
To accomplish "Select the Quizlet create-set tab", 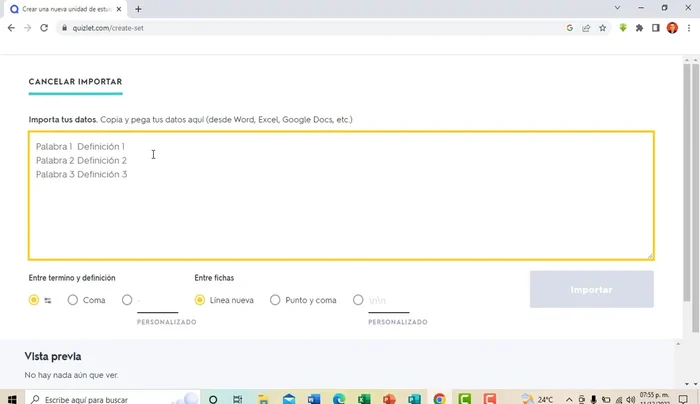I will (x=65, y=8).
